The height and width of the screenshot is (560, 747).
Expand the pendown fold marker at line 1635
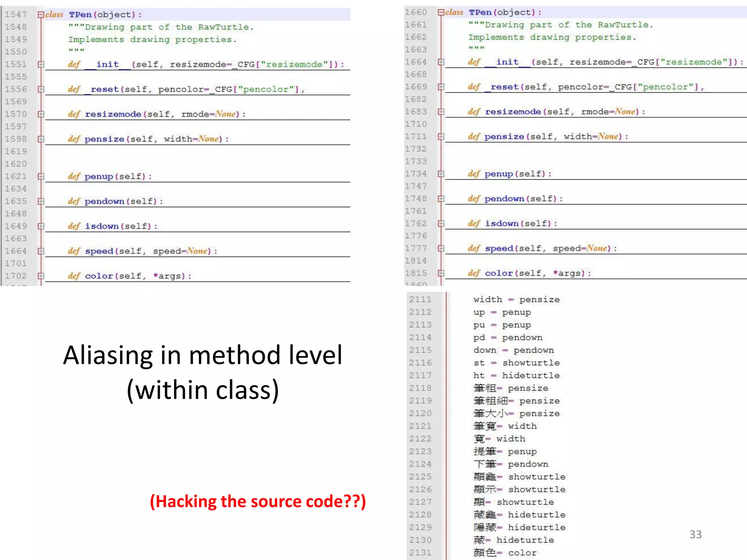click(41, 201)
